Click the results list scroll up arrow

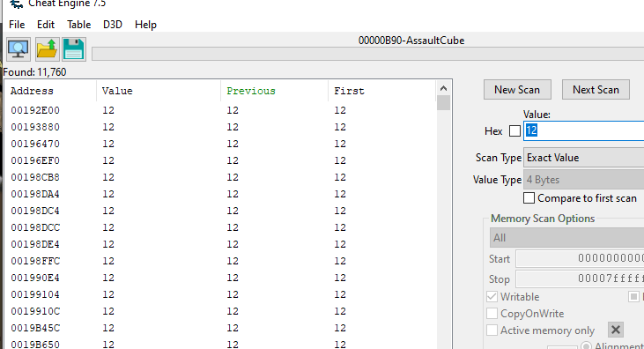point(443,88)
